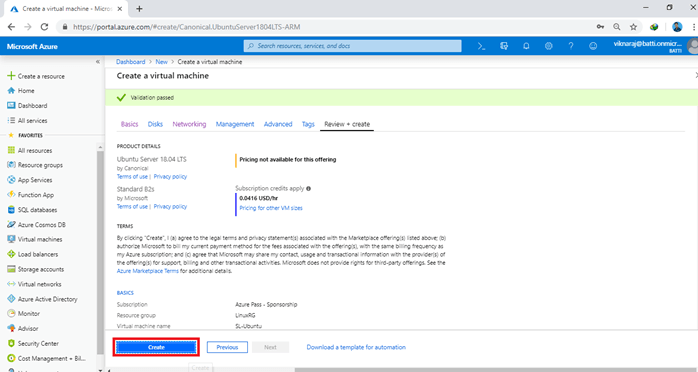Switch to the Advanced tab
The image size is (698, 372).
(x=278, y=124)
